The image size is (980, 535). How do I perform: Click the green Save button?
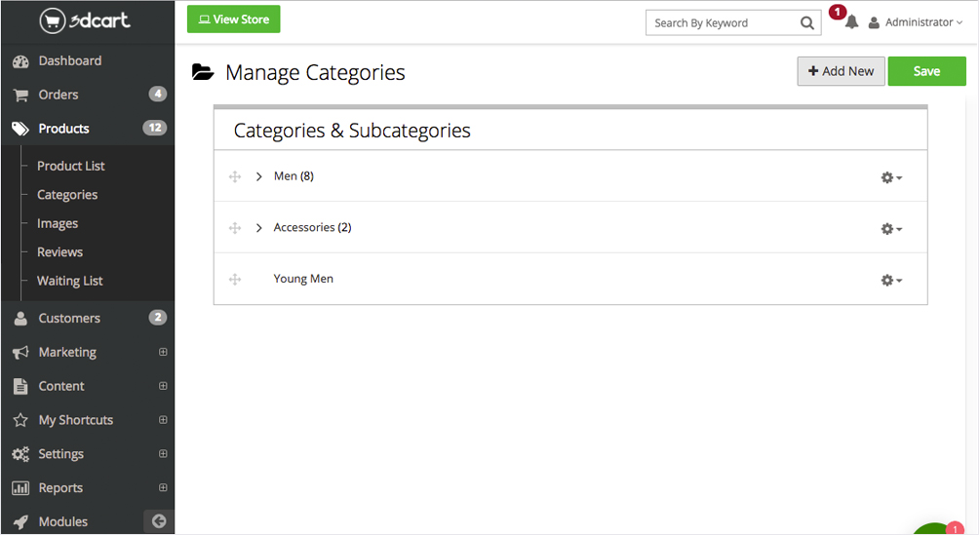[926, 71]
